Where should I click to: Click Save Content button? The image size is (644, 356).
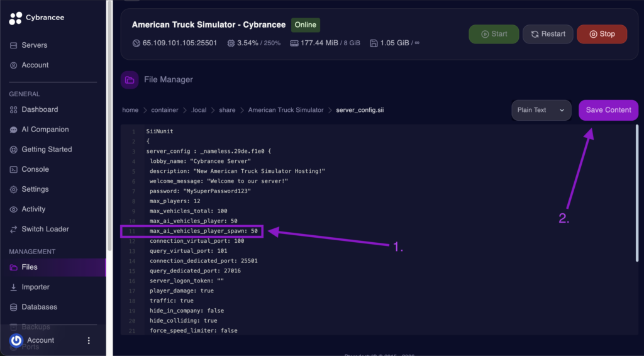(609, 110)
